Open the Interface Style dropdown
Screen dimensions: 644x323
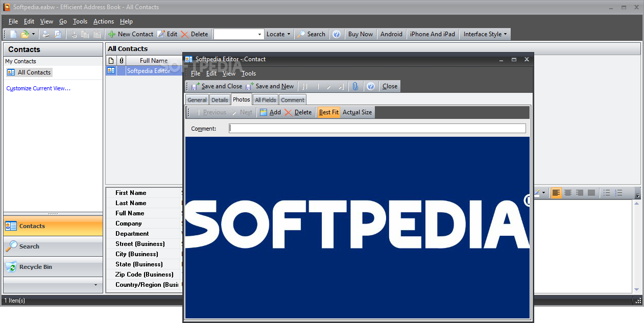pos(485,34)
